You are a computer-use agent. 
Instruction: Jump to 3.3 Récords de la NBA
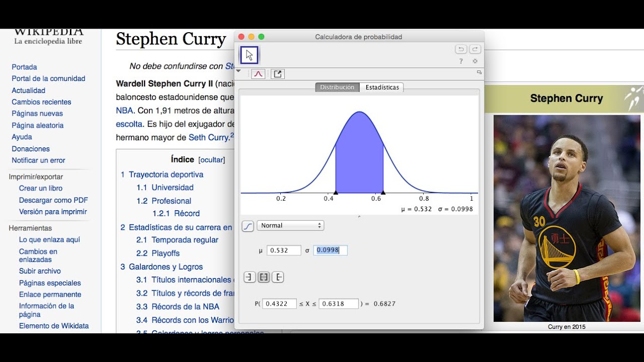178,306
